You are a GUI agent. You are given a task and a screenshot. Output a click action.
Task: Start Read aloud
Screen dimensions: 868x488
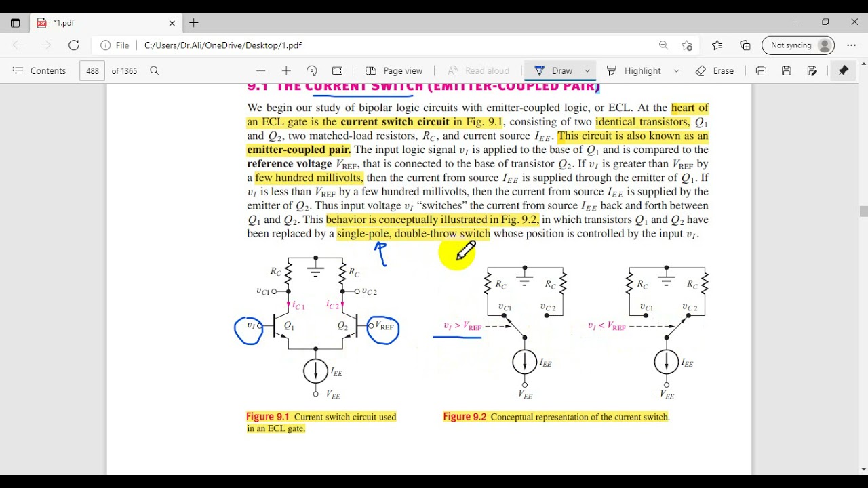(x=478, y=70)
